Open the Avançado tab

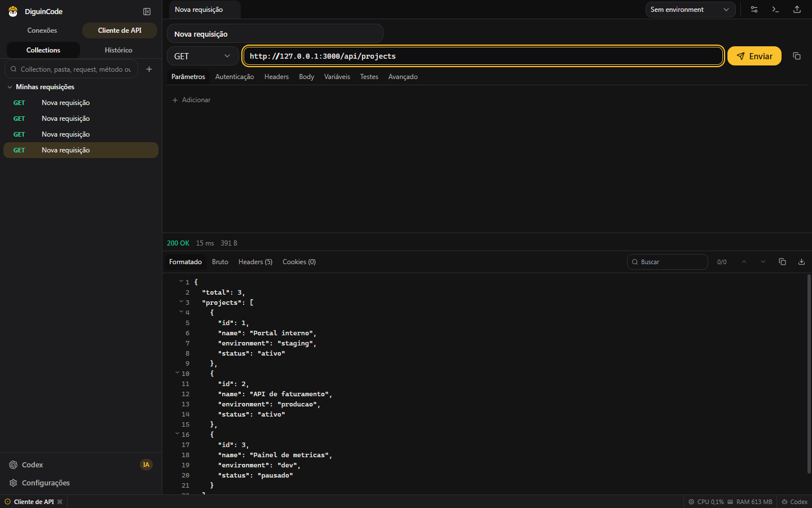point(403,77)
